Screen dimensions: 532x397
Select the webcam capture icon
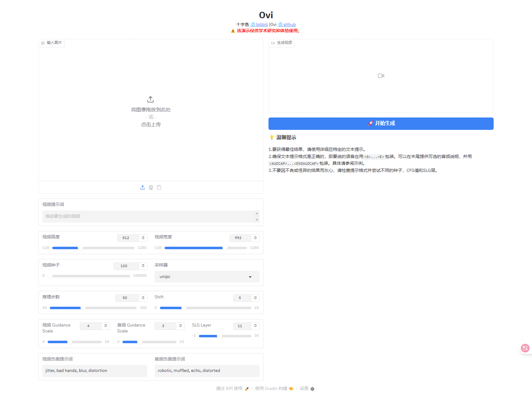151,187
